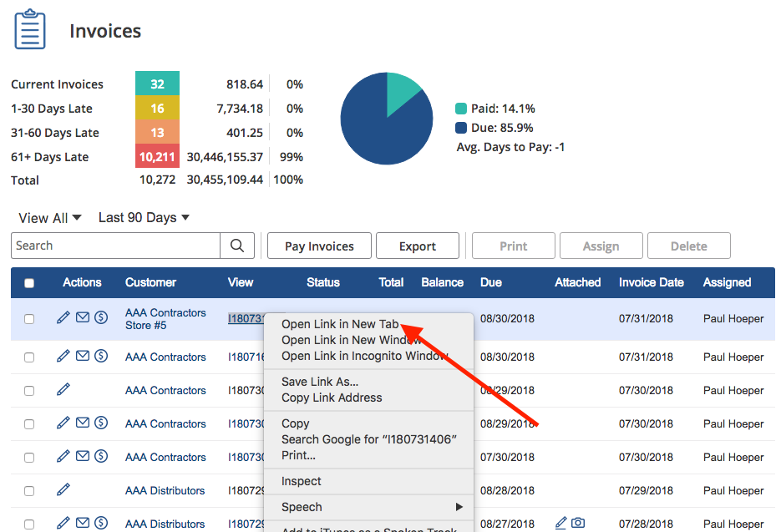Edit the first AAA Distributors invoice with pencil
The height and width of the screenshot is (532, 781).
(63, 489)
